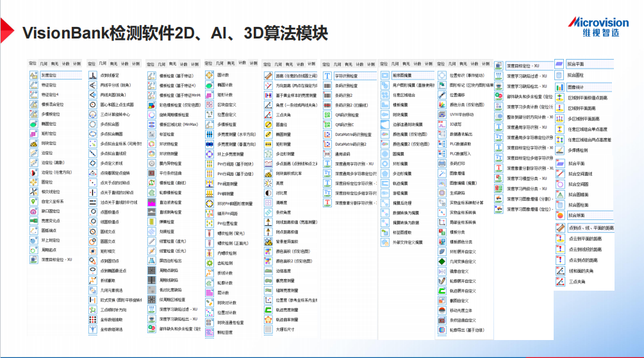Click the 对比度 half-circle icon

tap(268, 192)
